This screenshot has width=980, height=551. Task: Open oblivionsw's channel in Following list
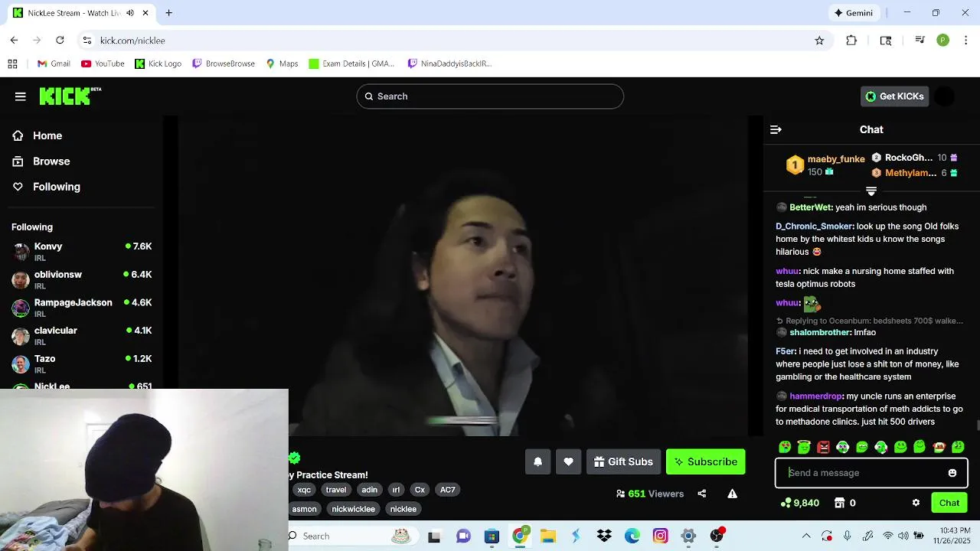coord(81,280)
